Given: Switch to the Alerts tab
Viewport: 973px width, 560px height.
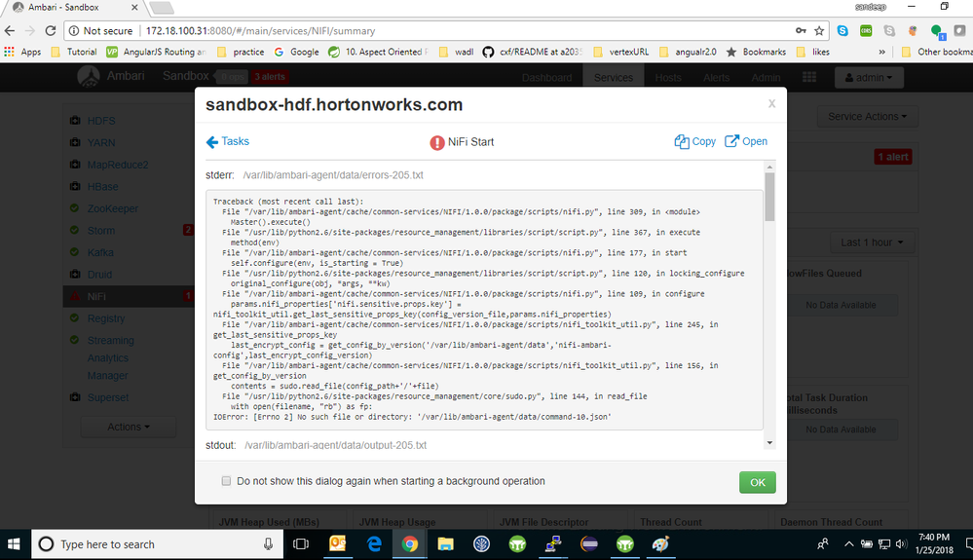Looking at the screenshot, I should point(716,78).
